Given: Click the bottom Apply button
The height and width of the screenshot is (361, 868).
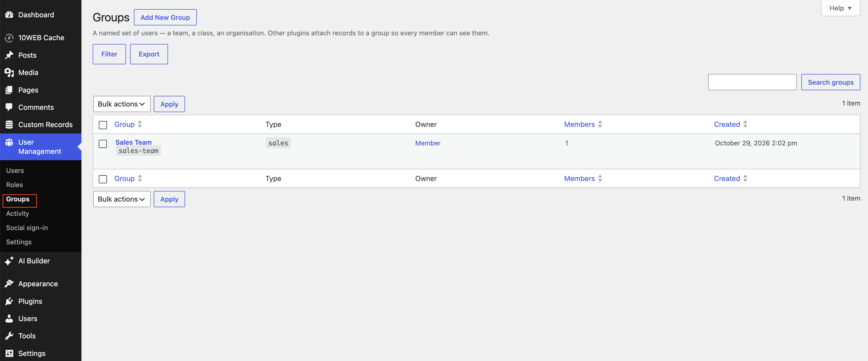Looking at the screenshot, I should point(169,199).
